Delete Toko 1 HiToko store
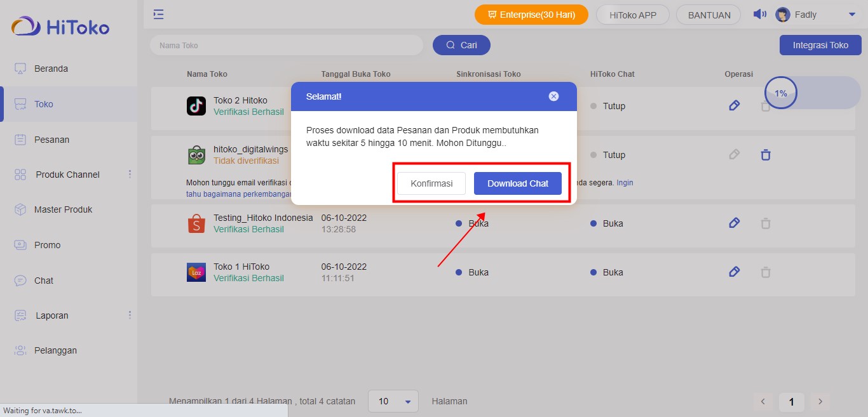Image resolution: width=868 pixels, height=417 pixels. click(x=766, y=272)
